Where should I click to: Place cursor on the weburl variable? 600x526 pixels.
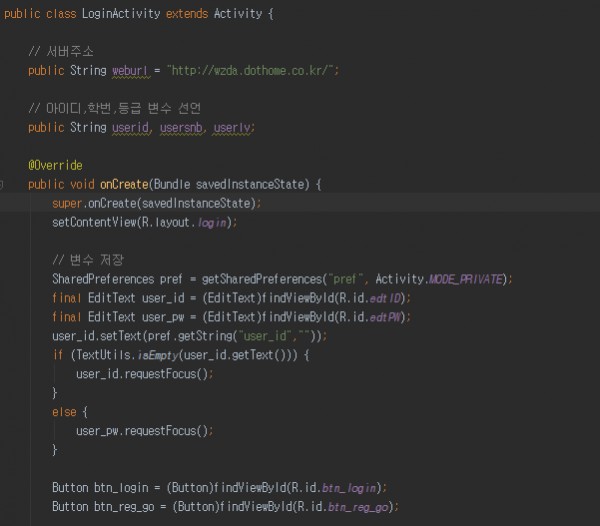pyautogui.click(x=130, y=71)
